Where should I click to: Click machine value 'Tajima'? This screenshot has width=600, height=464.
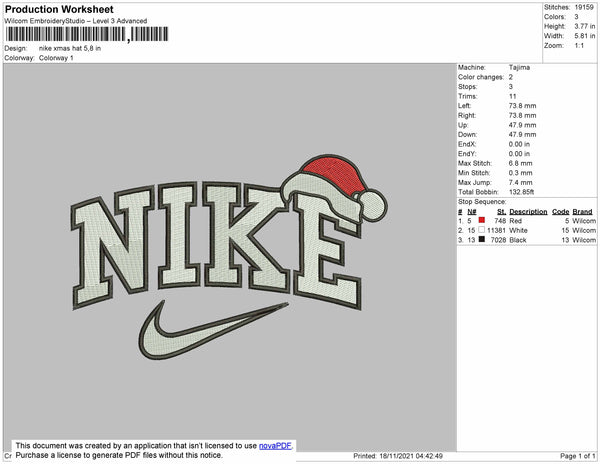click(x=519, y=67)
